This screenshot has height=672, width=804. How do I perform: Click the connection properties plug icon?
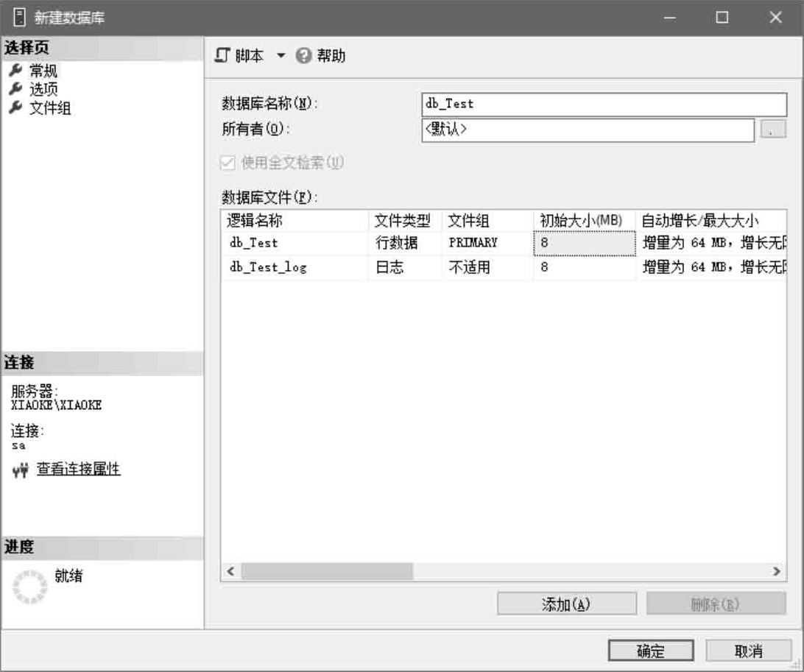tap(21, 470)
